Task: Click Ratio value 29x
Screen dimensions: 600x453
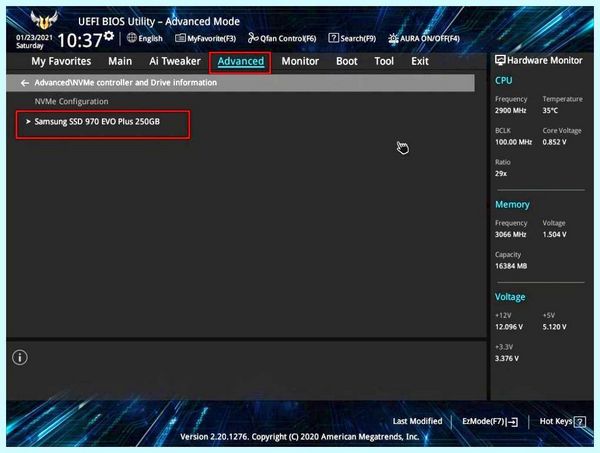Action: coord(501,174)
